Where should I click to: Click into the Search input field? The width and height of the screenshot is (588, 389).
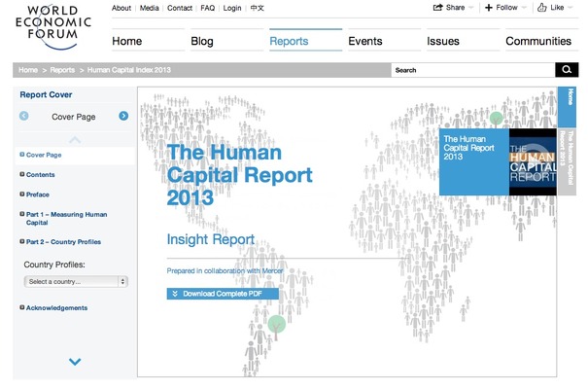click(x=473, y=70)
